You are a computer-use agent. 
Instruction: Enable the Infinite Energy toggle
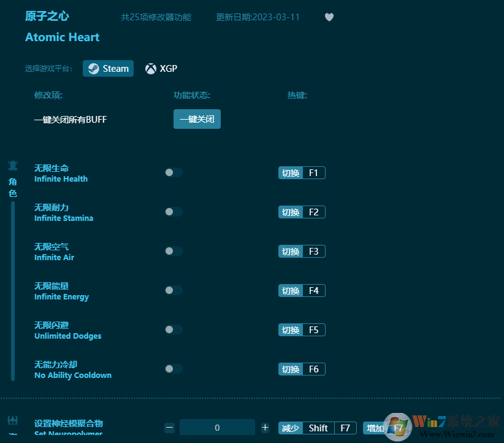click(174, 290)
